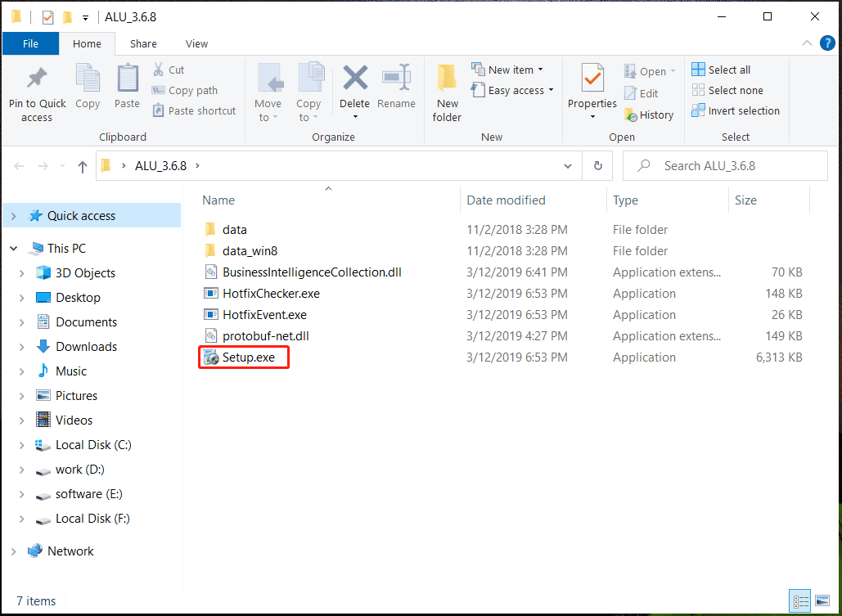The image size is (842, 616).
Task: Switch to the View ribbon tab
Action: click(x=196, y=44)
